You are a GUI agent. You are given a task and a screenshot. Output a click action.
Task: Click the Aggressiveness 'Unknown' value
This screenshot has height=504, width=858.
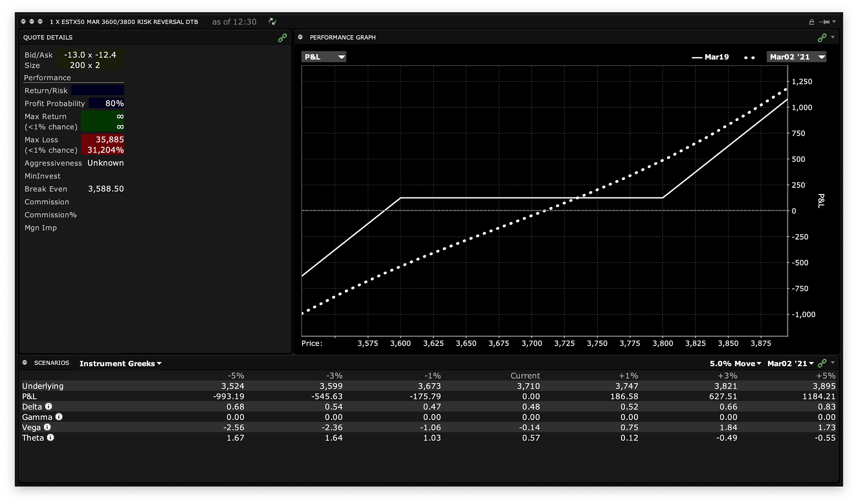[106, 163]
